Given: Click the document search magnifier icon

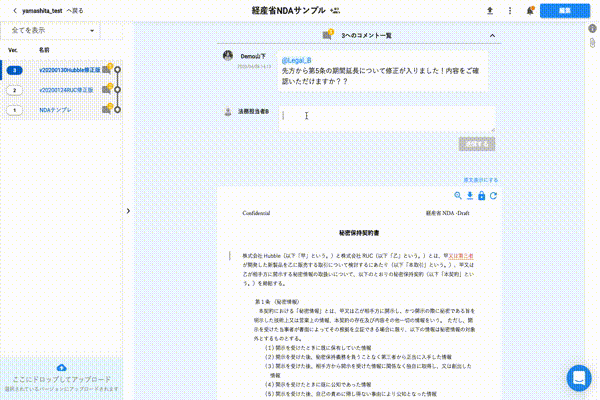Looking at the screenshot, I should pos(458,196).
